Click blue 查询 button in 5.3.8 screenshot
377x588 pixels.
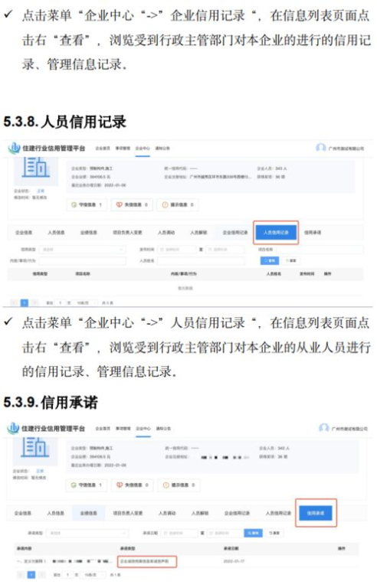coord(270,260)
